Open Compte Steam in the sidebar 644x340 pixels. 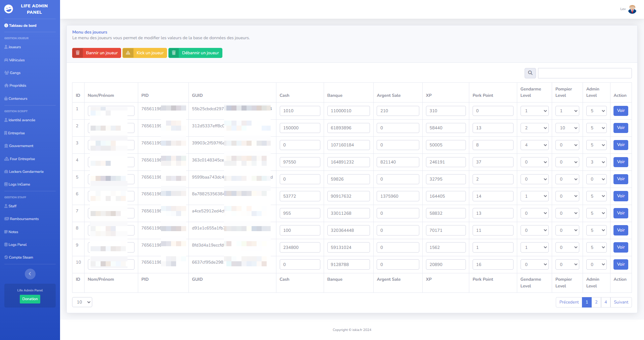tap(21, 258)
